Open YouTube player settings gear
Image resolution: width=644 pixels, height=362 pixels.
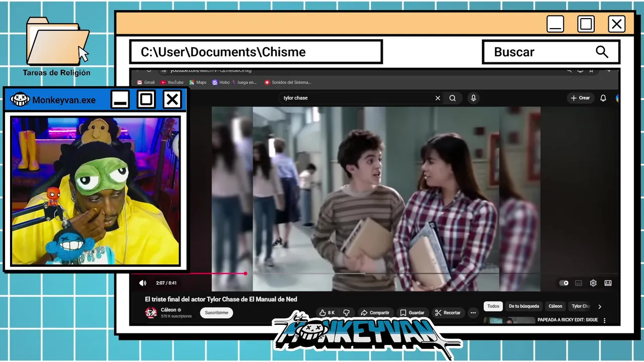tap(593, 283)
